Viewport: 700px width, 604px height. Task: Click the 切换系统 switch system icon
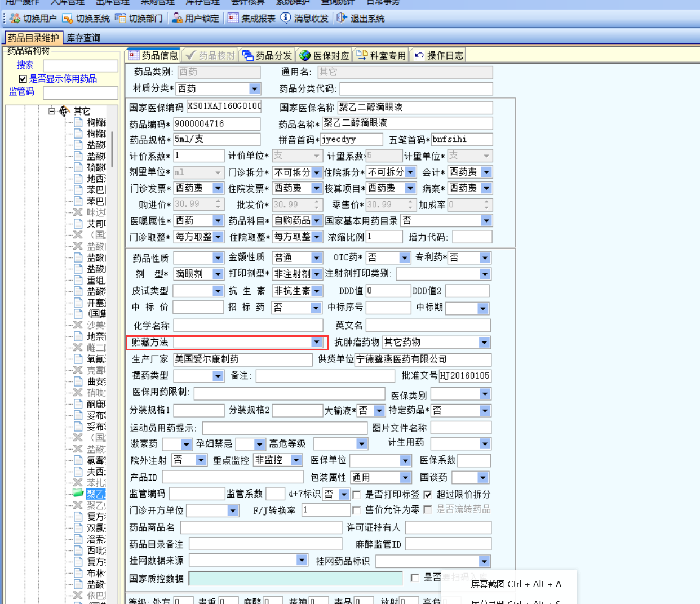point(68,19)
